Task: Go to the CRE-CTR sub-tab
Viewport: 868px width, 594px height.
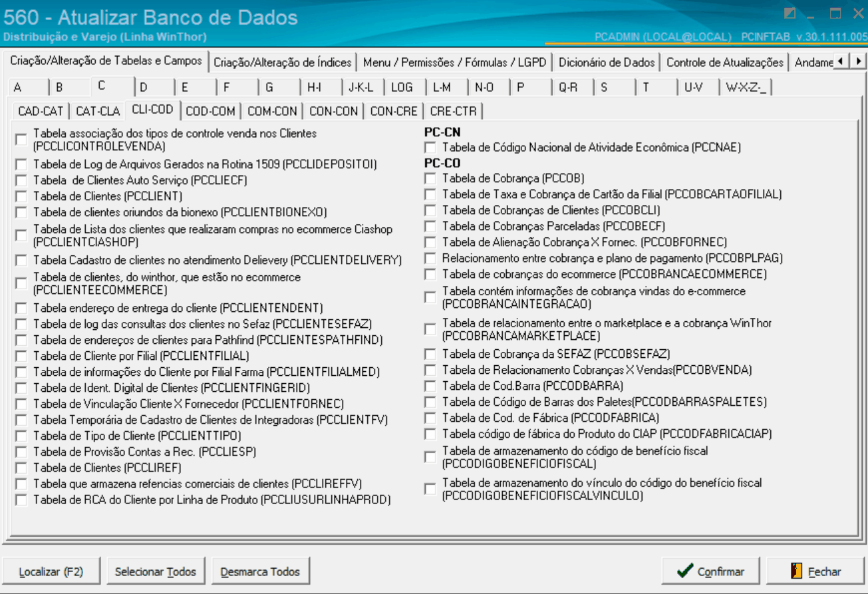Action: pos(454,111)
